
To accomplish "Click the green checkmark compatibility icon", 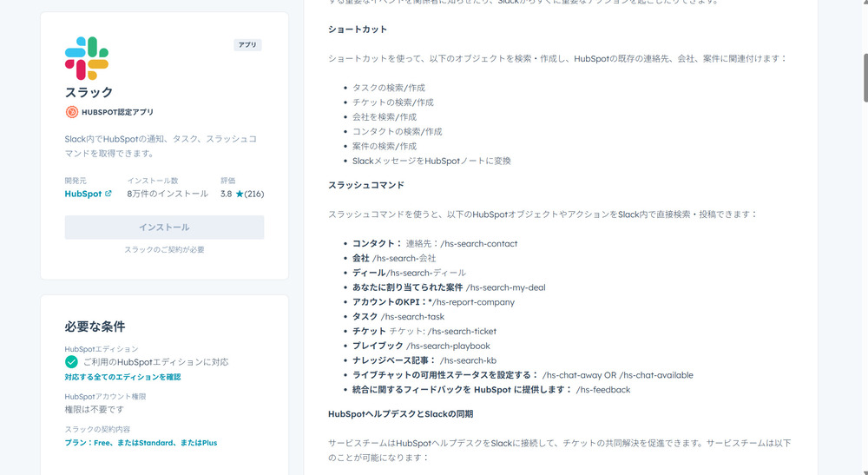I will [x=71, y=362].
